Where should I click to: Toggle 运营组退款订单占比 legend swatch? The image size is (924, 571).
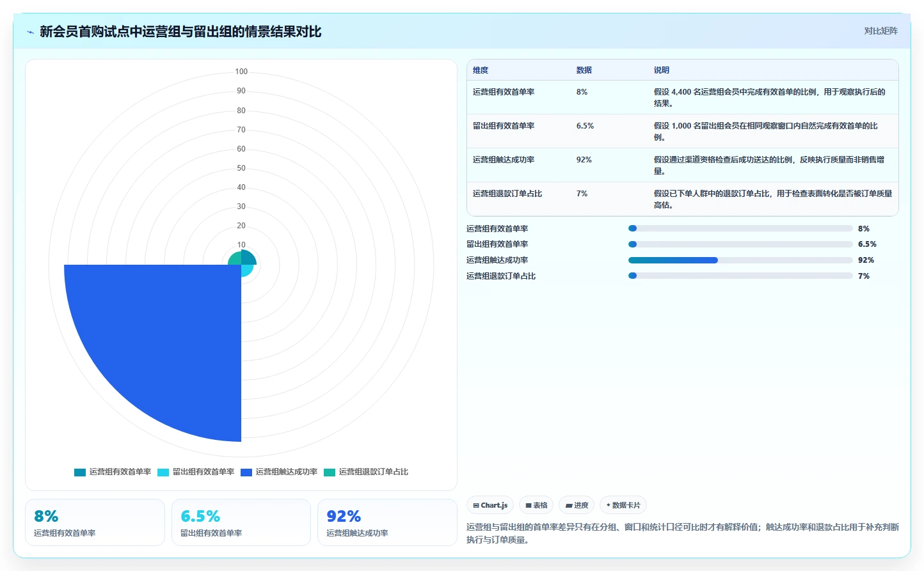coord(330,473)
